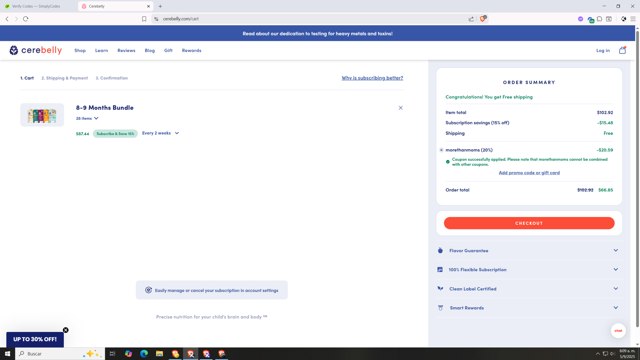Image resolution: width=640 pixels, height=360 pixels.
Task: Reload the page with the refresh icon
Action: tap(26, 19)
